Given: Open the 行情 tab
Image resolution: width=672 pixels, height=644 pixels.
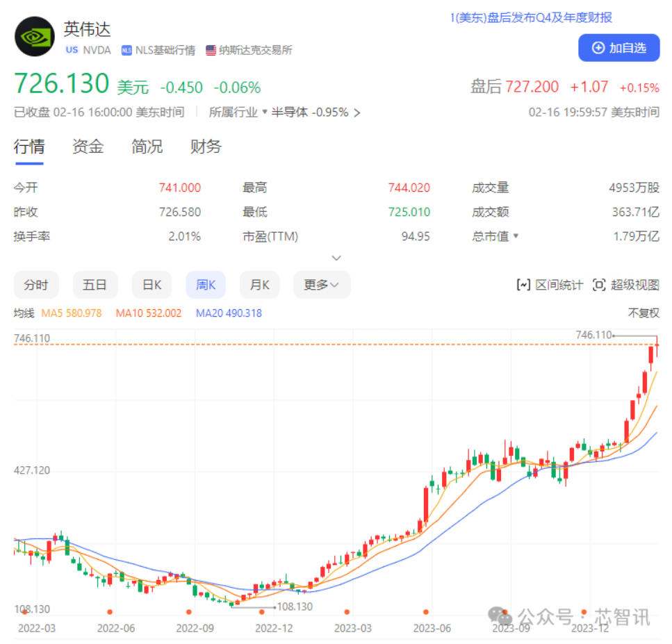Looking at the screenshot, I should (x=29, y=147).
